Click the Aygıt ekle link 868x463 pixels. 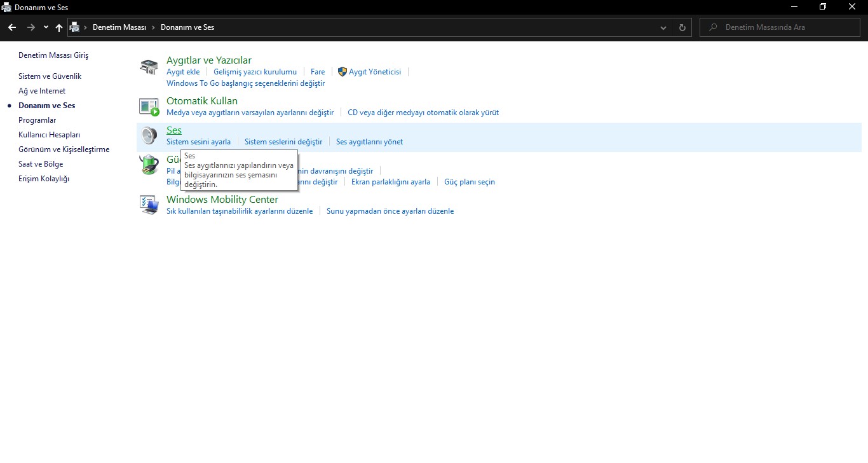pyautogui.click(x=183, y=72)
